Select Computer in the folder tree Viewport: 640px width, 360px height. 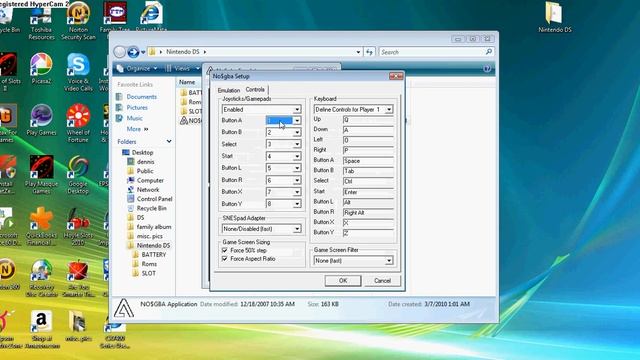pyautogui.click(x=150, y=180)
